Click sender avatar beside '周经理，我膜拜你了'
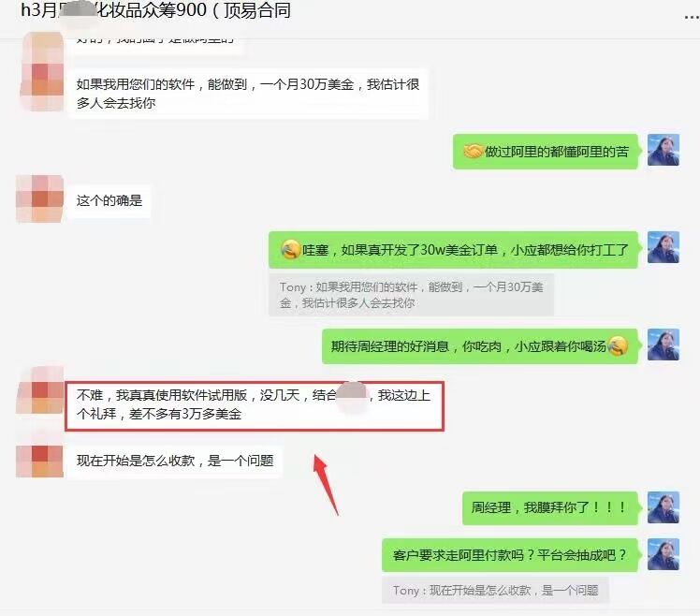Viewport: 700px width, 616px height. point(664,507)
